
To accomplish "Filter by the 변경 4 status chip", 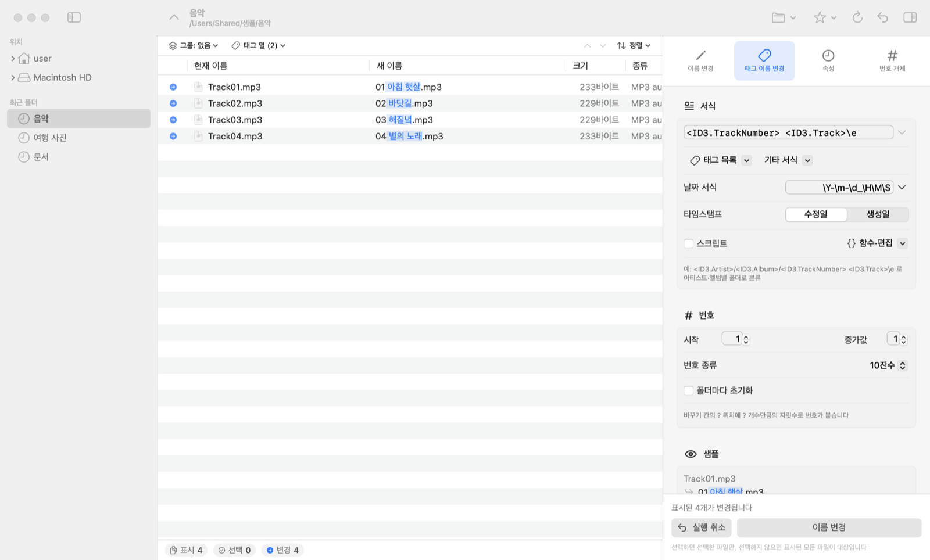I will [282, 550].
